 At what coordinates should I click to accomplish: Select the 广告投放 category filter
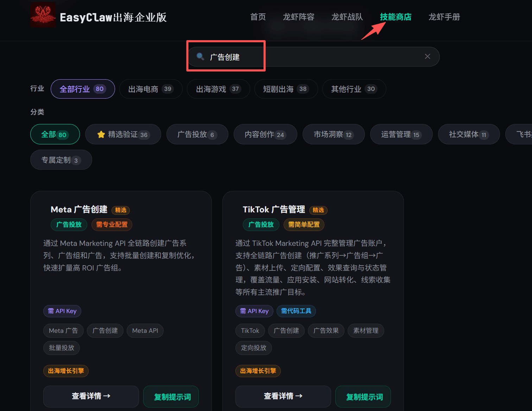coord(197,134)
